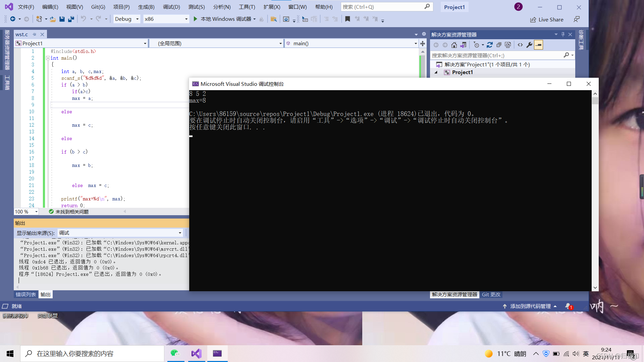This screenshot has width=644, height=362.
Task: Open the 工具箱 side tab
Action: coord(7,82)
